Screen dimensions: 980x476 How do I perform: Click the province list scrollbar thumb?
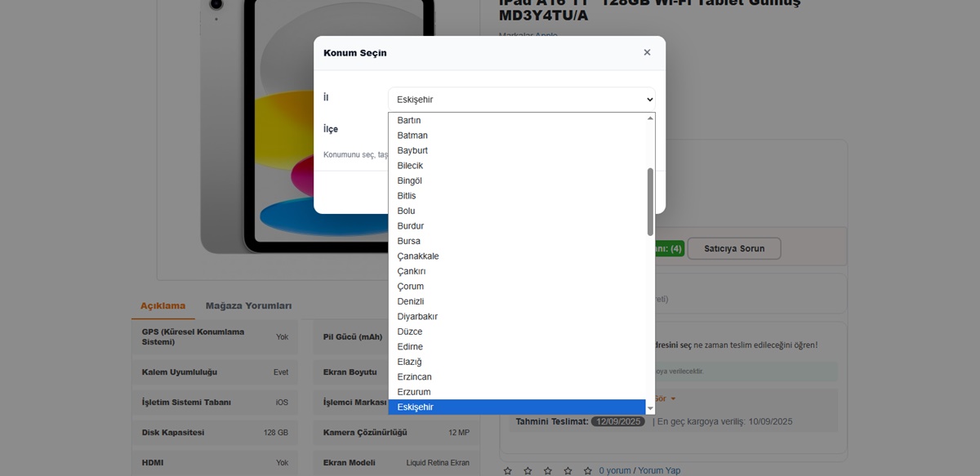coord(650,202)
